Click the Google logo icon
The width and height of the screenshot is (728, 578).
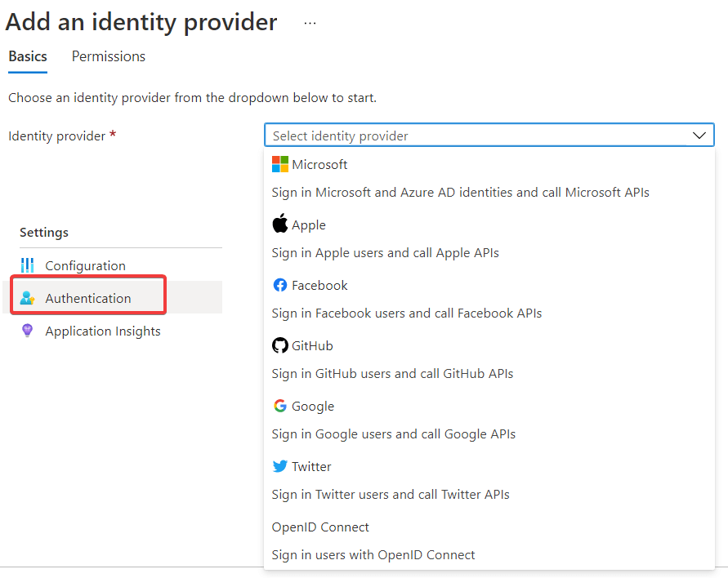tap(280, 406)
